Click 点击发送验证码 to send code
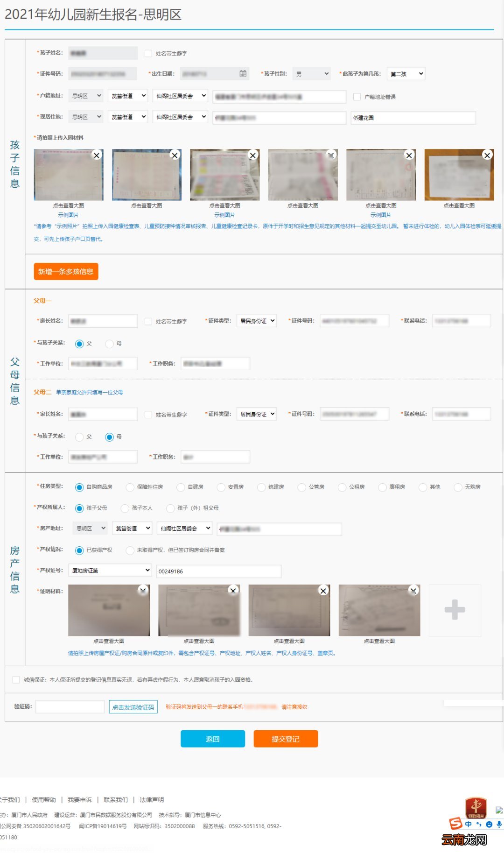 (133, 707)
